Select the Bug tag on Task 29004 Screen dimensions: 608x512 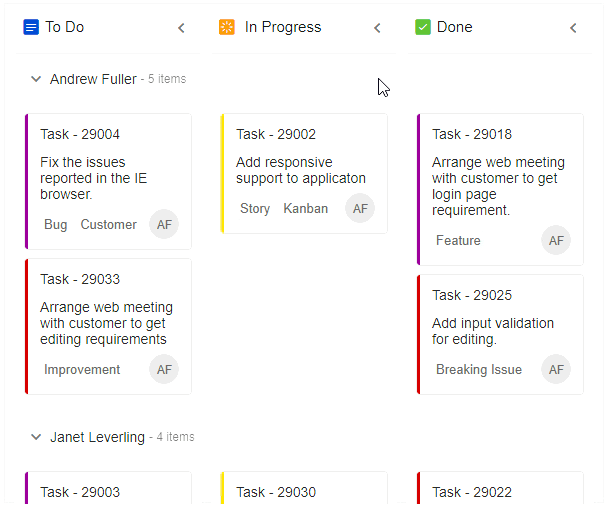(x=55, y=225)
